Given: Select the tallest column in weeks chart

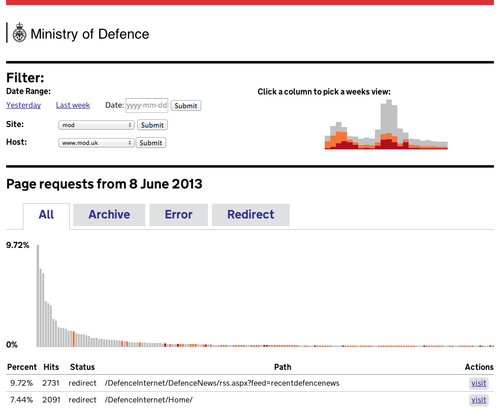Looking at the screenshot, I should (x=389, y=124).
